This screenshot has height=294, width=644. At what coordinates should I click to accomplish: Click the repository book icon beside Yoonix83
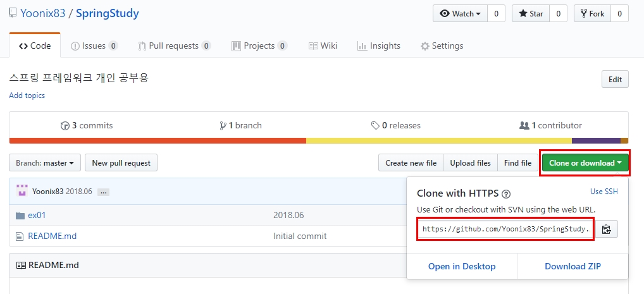13,13
